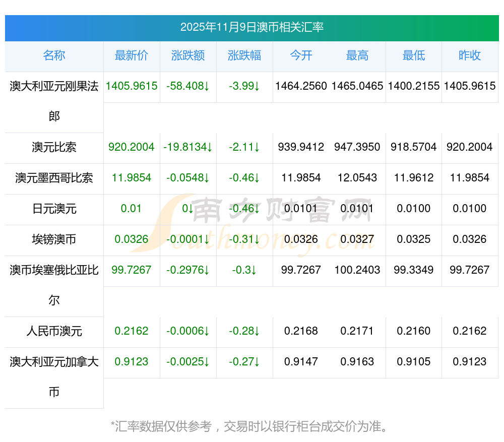The height and width of the screenshot is (442, 504).
Task: Click the 今开 column header
Action: pyautogui.click(x=301, y=56)
